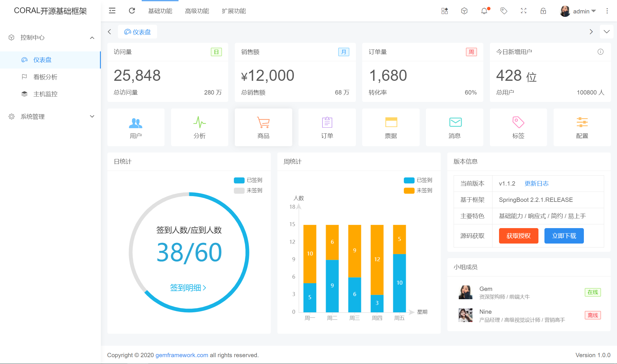
Task: Open the 配置 settings card
Action: [582, 127]
